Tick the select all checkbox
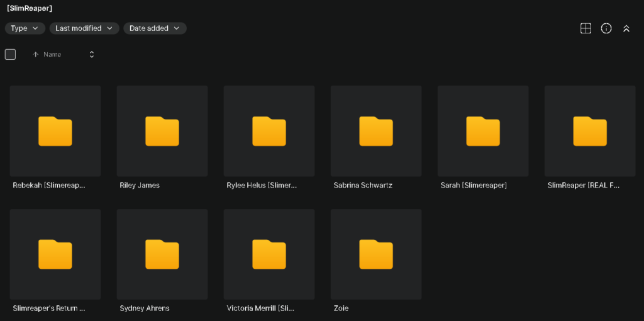The width and height of the screenshot is (644, 321). [x=10, y=54]
